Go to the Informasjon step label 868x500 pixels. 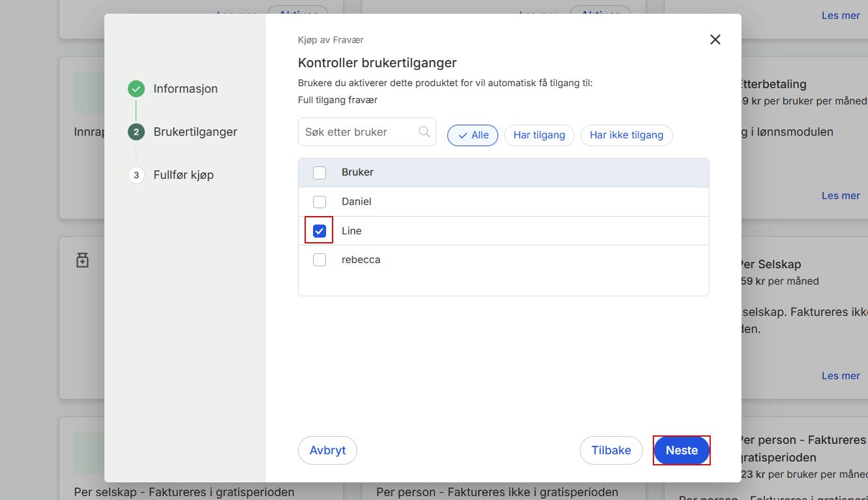click(x=186, y=89)
